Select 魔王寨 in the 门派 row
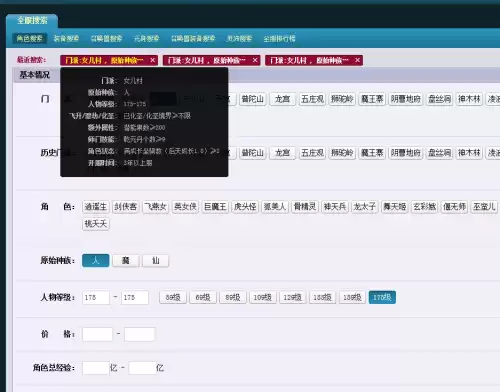Image resolution: width=500 pixels, height=392 pixels. pyautogui.click(x=372, y=99)
